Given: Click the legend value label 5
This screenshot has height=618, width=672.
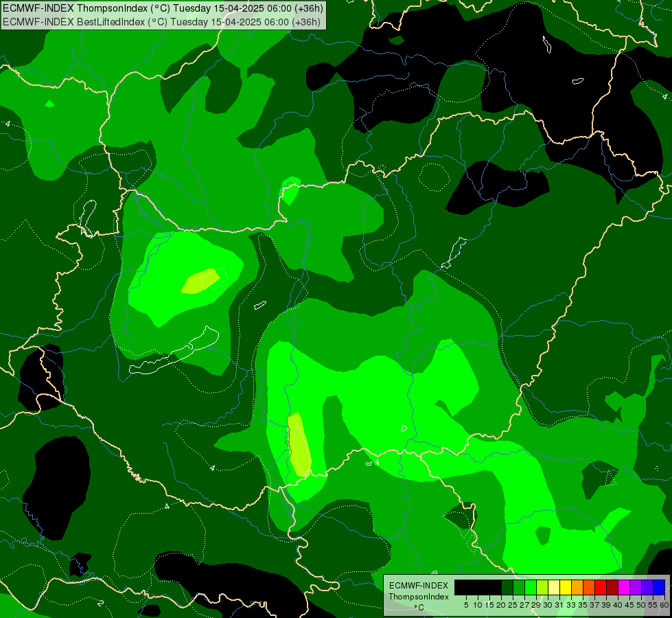Looking at the screenshot, I should coord(466,605).
